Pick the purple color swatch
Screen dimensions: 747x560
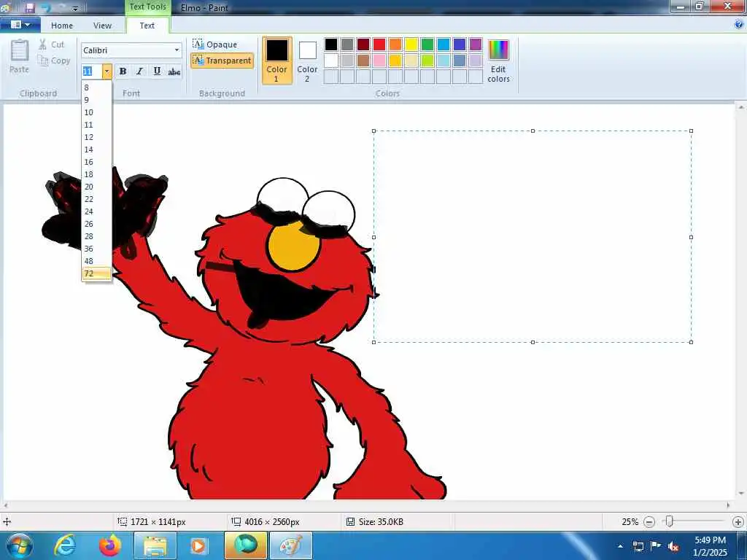click(476, 44)
